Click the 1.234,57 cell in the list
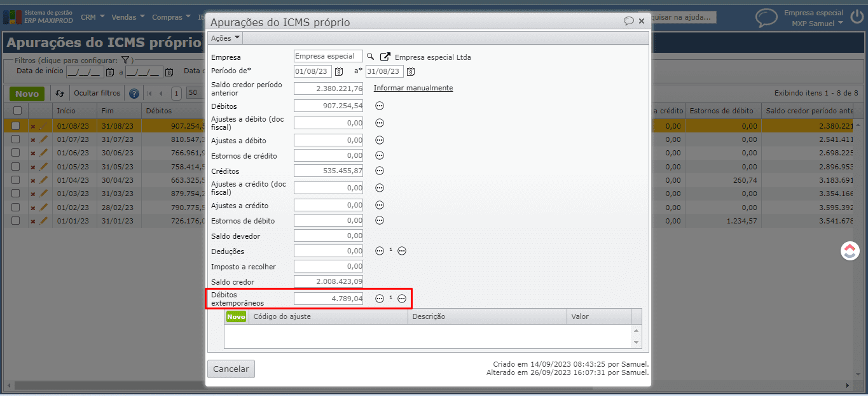Image resolution: width=868 pixels, height=396 pixels. click(723, 221)
